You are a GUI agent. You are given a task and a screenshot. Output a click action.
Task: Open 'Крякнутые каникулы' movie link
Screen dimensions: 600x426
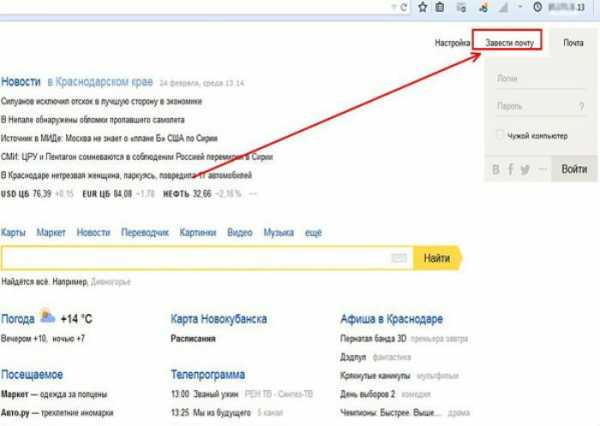point(375,376)
